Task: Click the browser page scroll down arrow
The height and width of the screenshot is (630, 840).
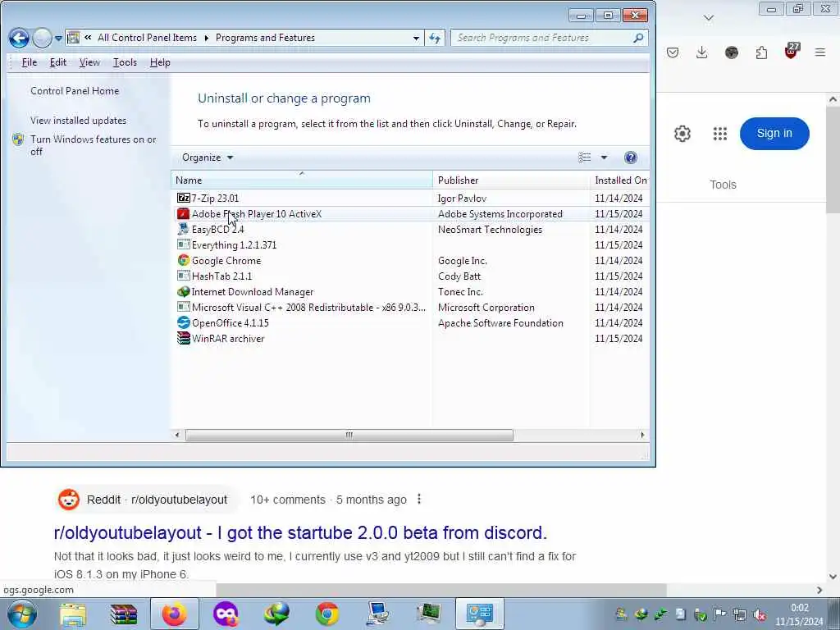Action: [833, 577]
